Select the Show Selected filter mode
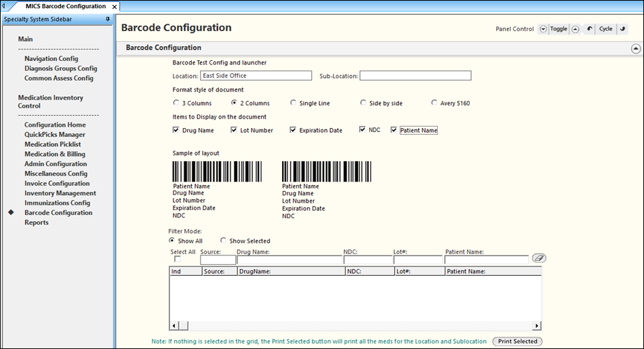This screenshot has height=349, width=644. [223, 240]
